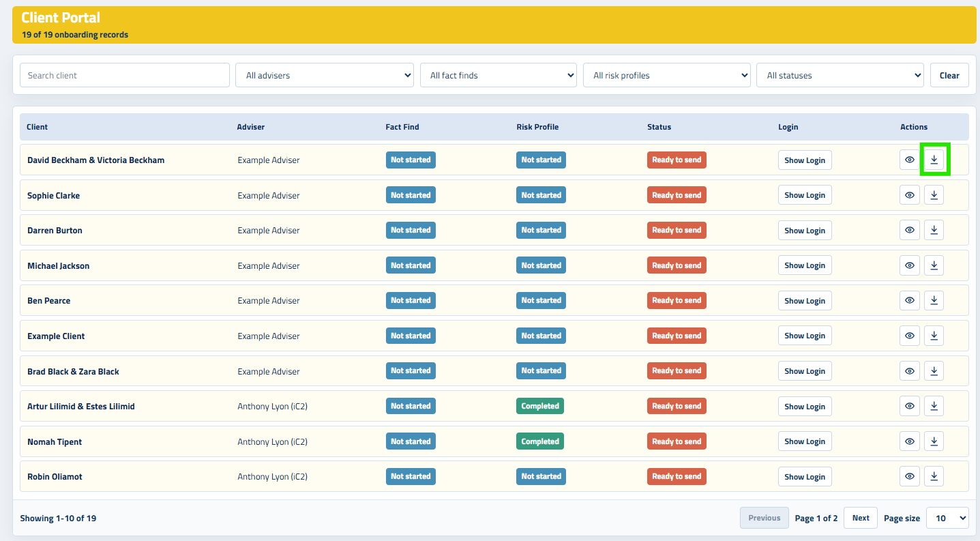Click Not started risk profile for Example Client
Viewport: 980px width, 541px height.
click(x=541, y=336)
